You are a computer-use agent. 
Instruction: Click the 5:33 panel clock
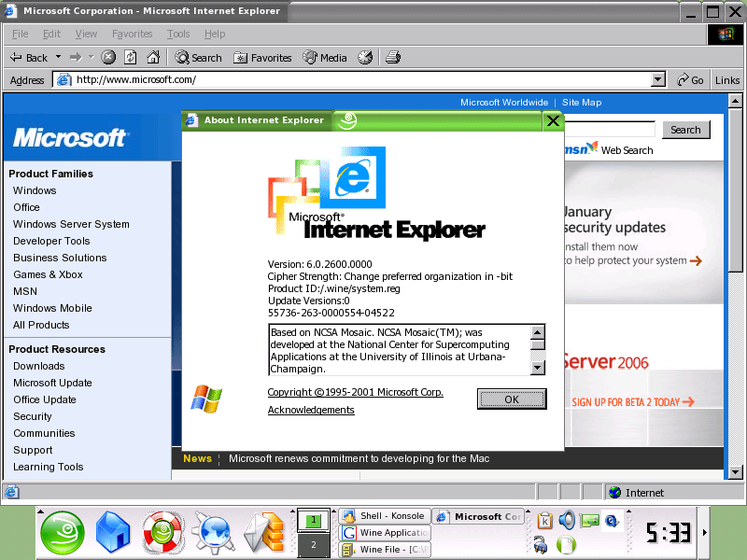click(668, 532)
